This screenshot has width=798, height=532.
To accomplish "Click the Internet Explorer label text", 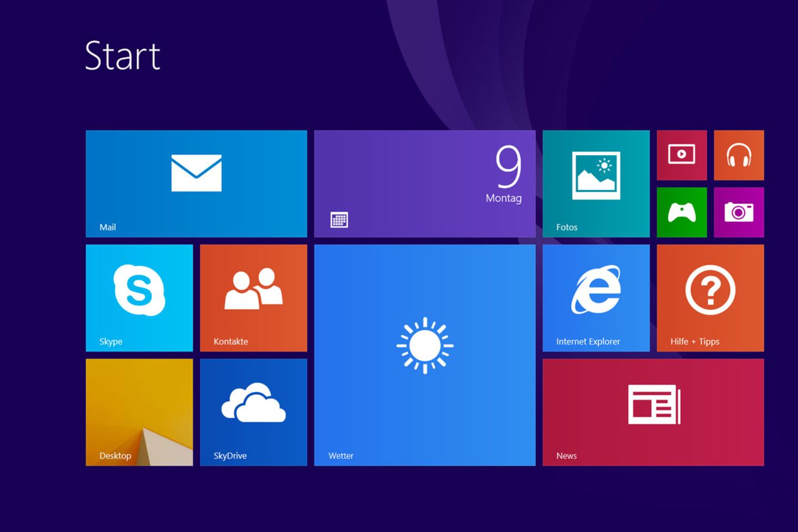I will coord(588,341).
